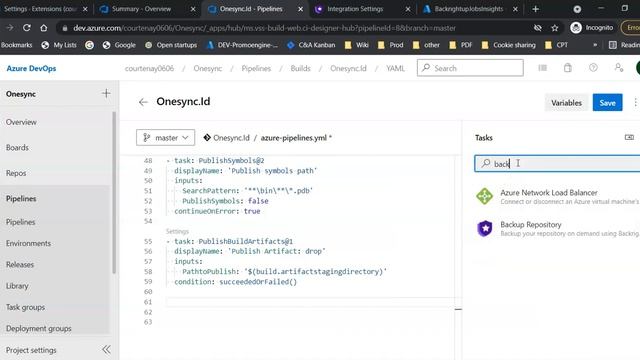The image size is (640, 360).
Task: Collapse the PublishBuildArtifacts task fold marker
Action: click(168, 242)
